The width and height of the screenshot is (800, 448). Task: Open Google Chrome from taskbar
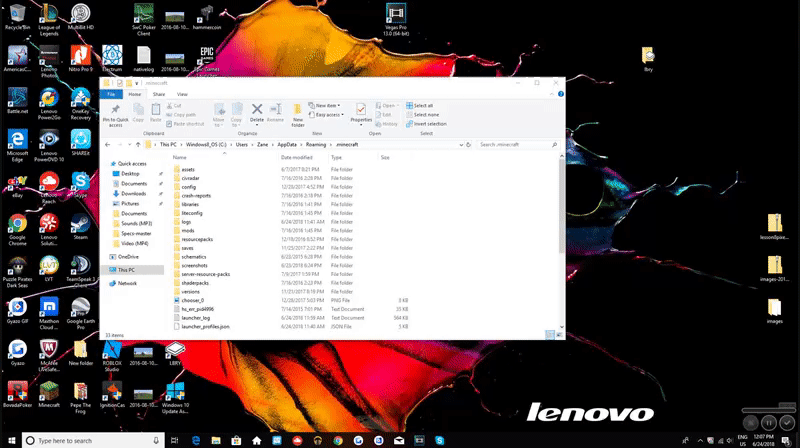click(x=338, y=440)
